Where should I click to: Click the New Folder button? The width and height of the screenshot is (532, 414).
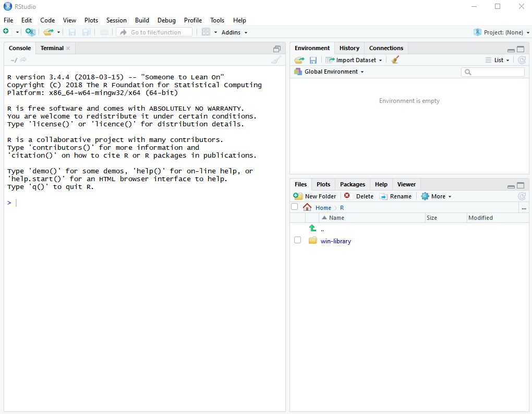[315, 196]
